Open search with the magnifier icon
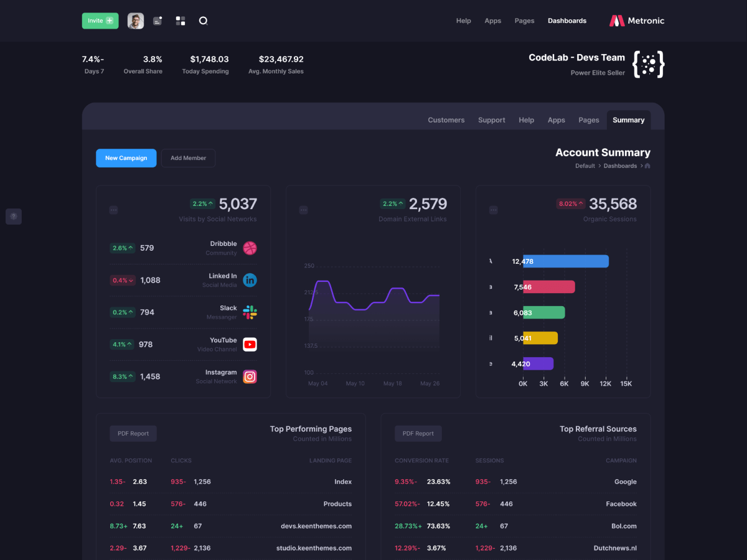Screen dimensions: 747x560 (203, 21)
